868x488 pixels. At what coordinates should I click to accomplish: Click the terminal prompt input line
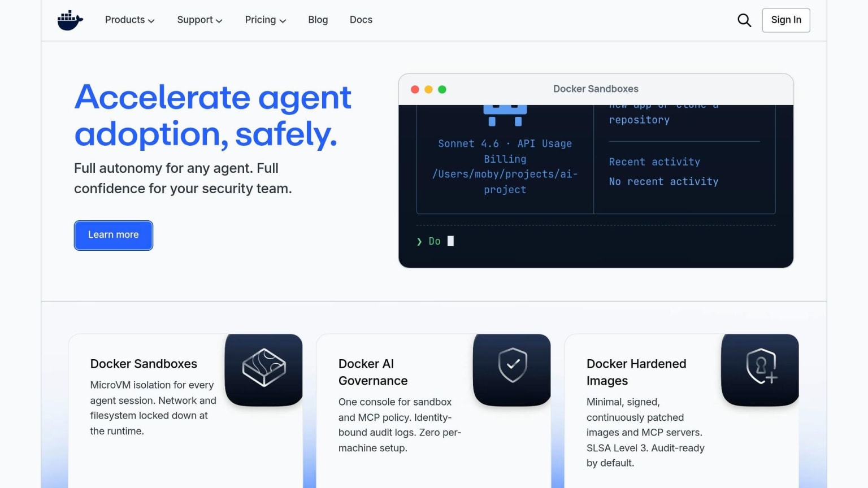(596, 241)
